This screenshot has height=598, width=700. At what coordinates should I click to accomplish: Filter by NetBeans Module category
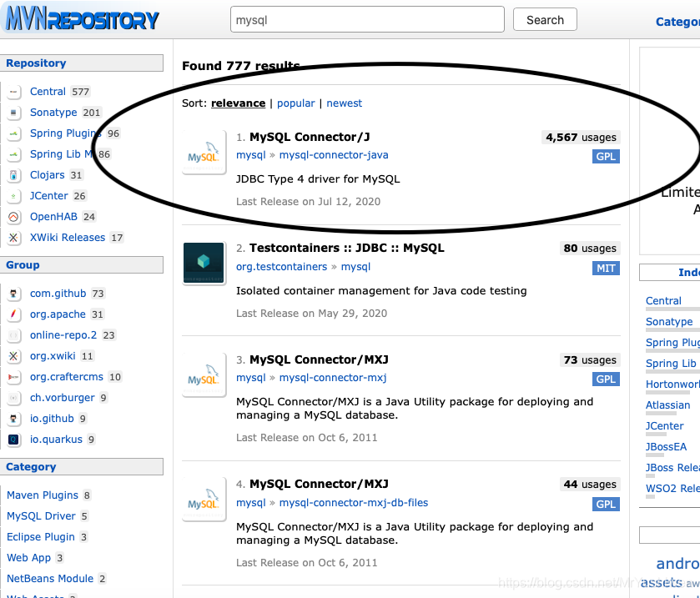50,579
